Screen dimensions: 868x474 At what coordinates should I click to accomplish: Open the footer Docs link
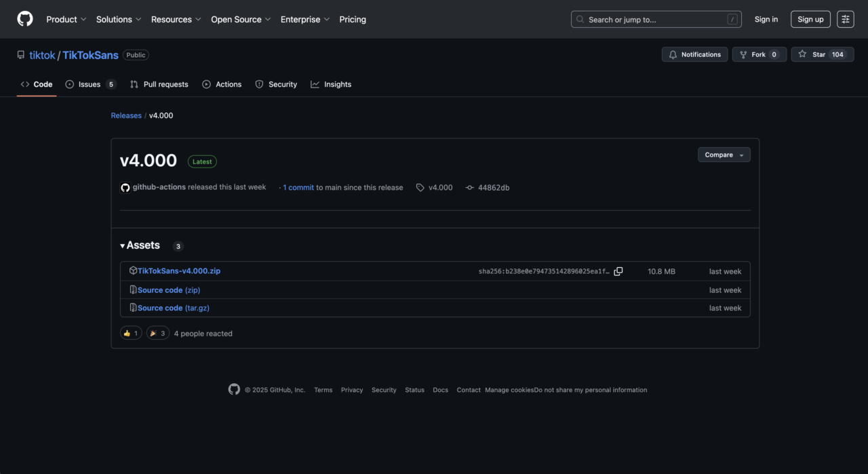click(441, 390)
